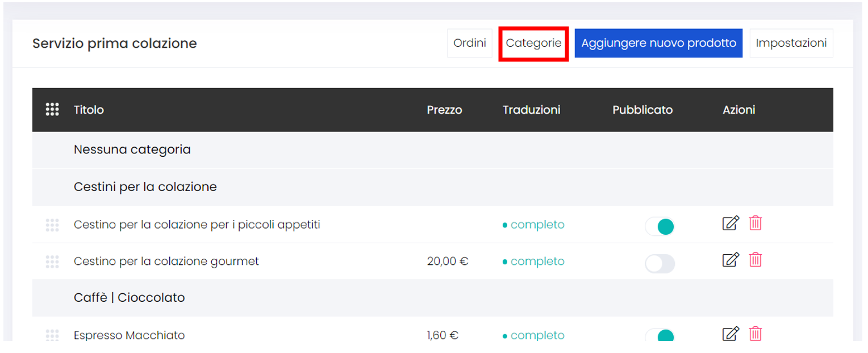Edit Cestino per la colazione gourmet
This screenshot has height=353, width=868.
click(731, 260)
